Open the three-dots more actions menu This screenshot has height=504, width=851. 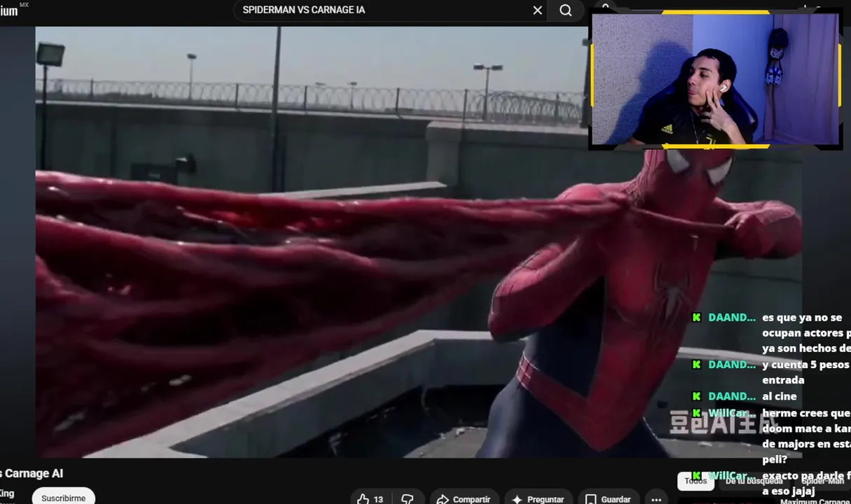click(x=656, y=499)
